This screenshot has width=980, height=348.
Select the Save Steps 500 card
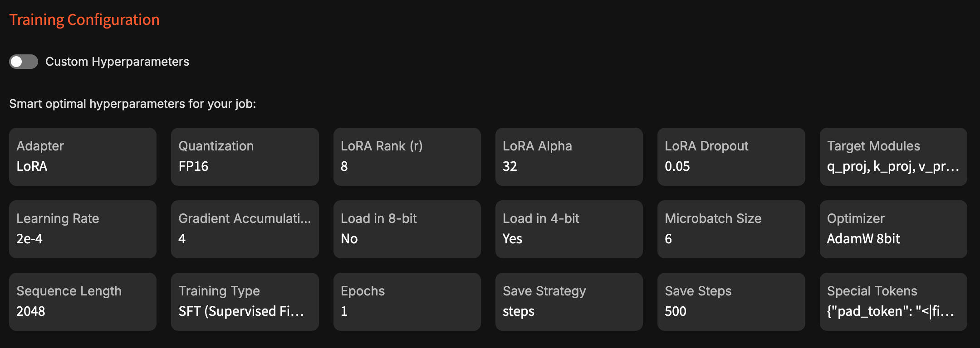pyautogui.click(x=731, y=301)
